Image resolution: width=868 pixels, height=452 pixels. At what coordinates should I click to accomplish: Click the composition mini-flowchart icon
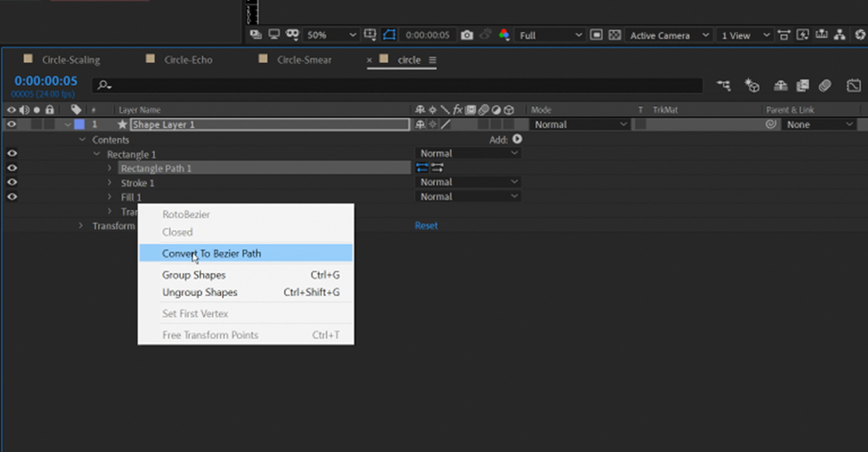[724, 85]
